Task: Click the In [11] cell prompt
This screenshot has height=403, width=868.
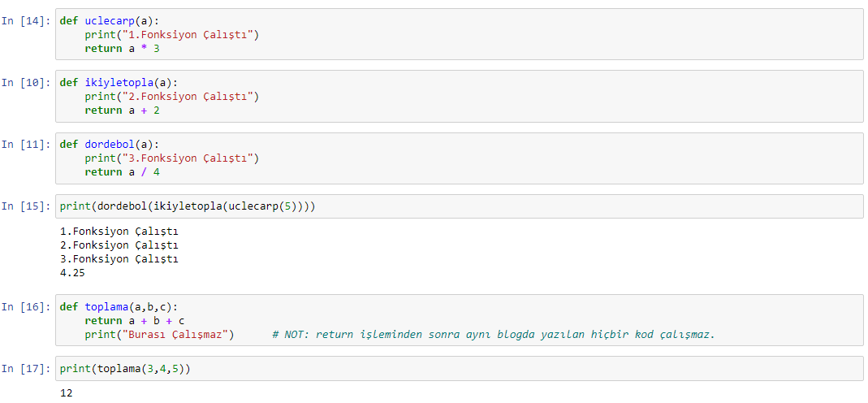Action: coord(26,145)
